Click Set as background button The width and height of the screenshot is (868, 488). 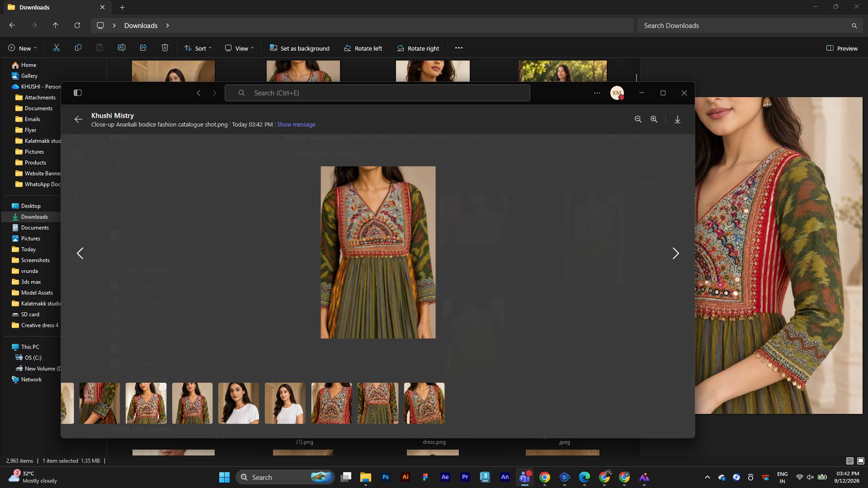coord(299,48)
